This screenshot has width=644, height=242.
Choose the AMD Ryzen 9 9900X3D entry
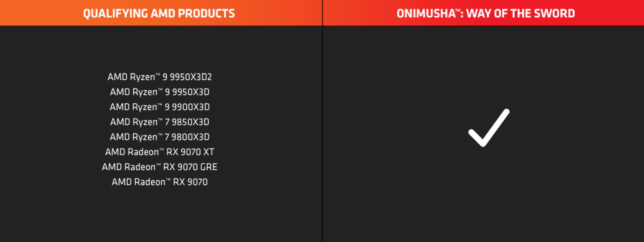tap(160, 107)
